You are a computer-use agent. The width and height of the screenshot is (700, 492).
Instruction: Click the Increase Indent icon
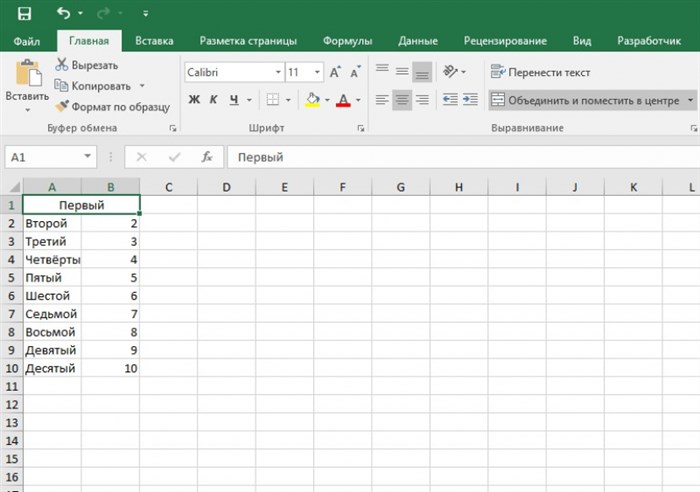470,100
